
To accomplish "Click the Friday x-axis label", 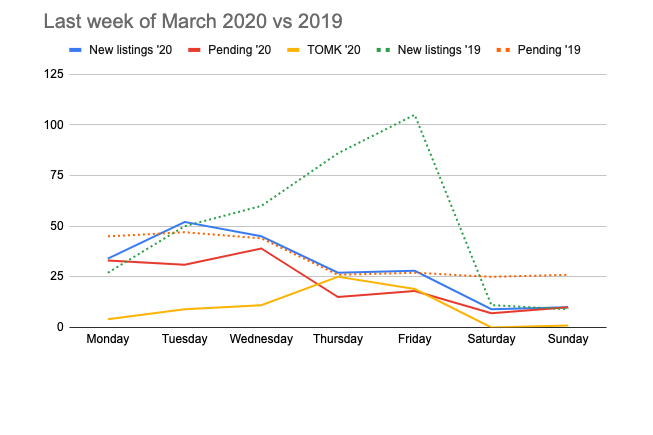I will click(x=415, y=339).
